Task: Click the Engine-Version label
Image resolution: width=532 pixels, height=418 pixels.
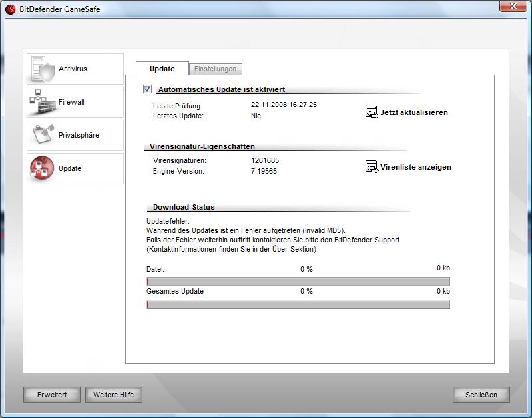Action: pos(179,171)
